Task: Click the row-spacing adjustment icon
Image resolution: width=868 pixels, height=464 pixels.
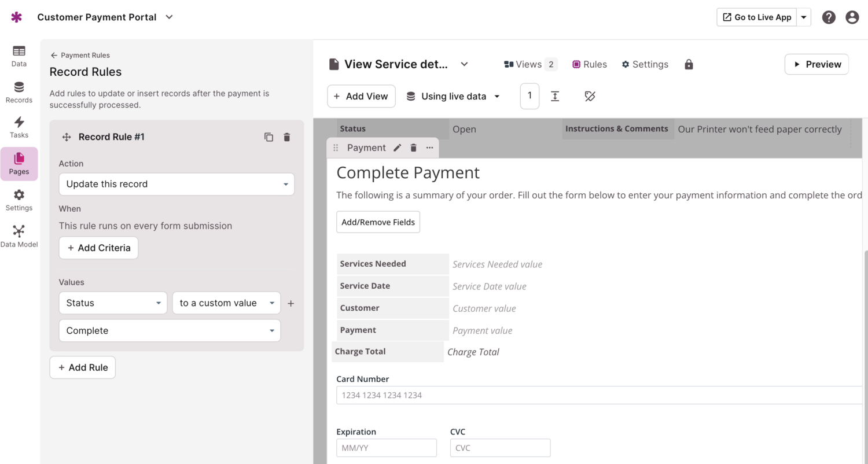Action: pos(555,96)
